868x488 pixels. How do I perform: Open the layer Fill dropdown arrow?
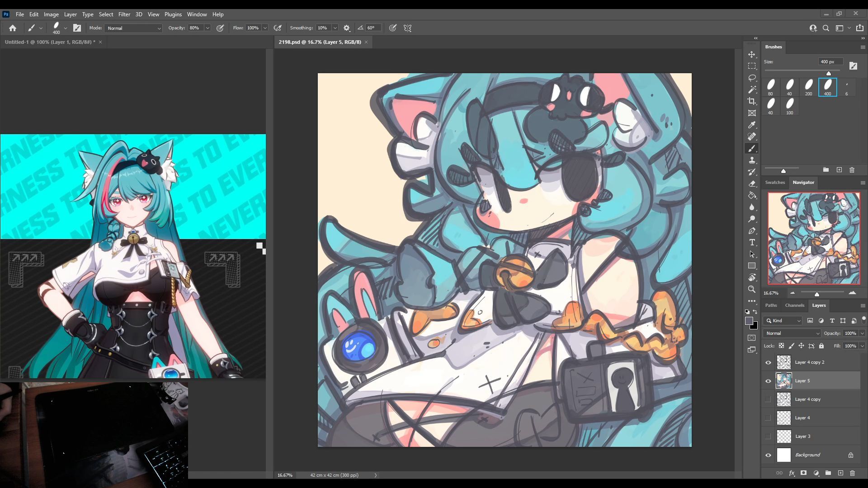[x=862, y=346]
